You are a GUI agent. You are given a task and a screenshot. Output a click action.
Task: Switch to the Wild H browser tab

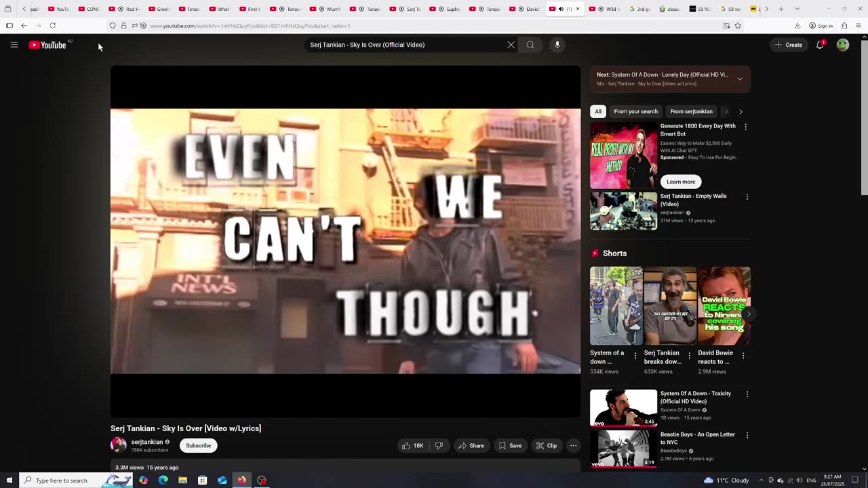click(604, 9)
